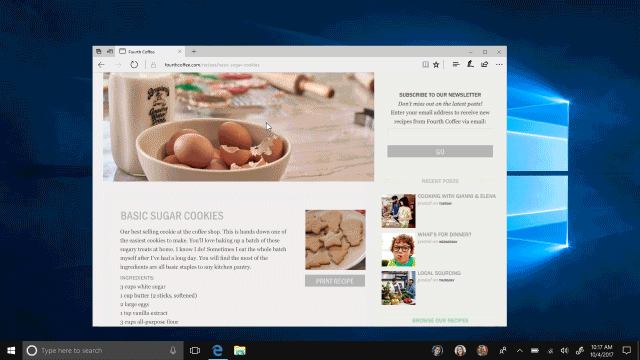Click the PRINT RECIPE button

[335, 281]
